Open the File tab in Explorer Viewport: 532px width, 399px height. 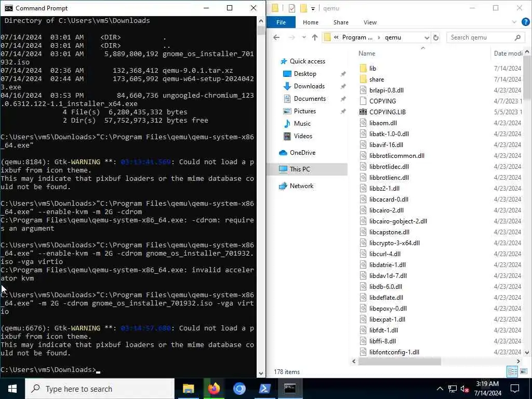click(x=281, y=22)
